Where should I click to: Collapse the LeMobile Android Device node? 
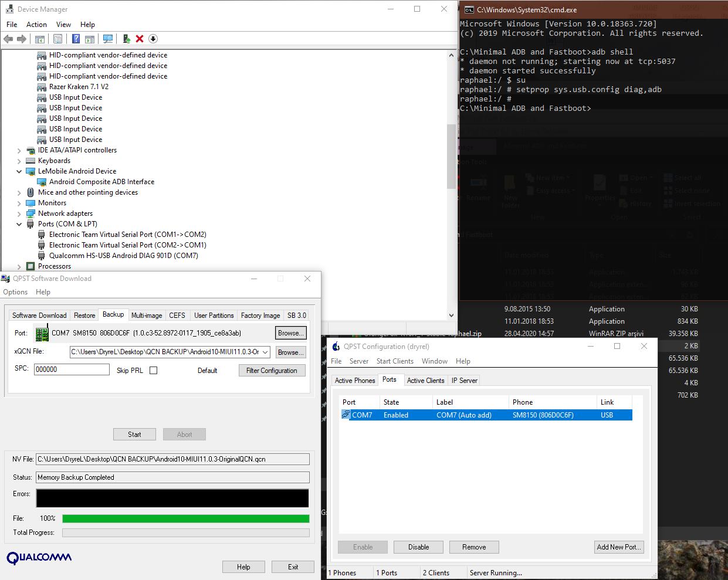[x=19, y=171]
